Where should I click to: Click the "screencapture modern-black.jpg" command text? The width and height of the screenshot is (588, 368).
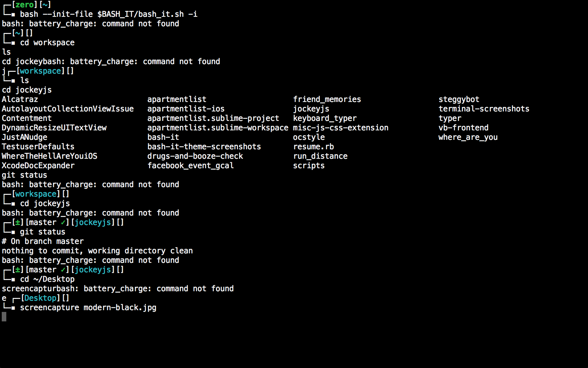pos(88,308)
